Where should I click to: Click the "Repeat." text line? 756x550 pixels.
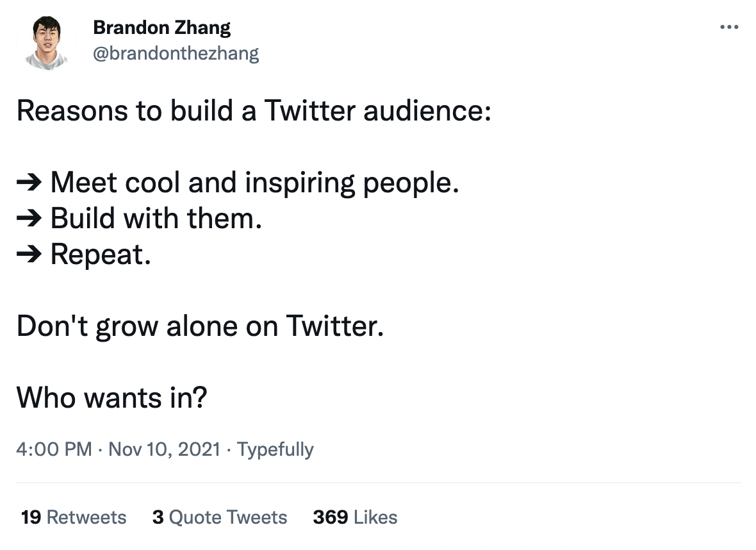click(x=101, y=255)
